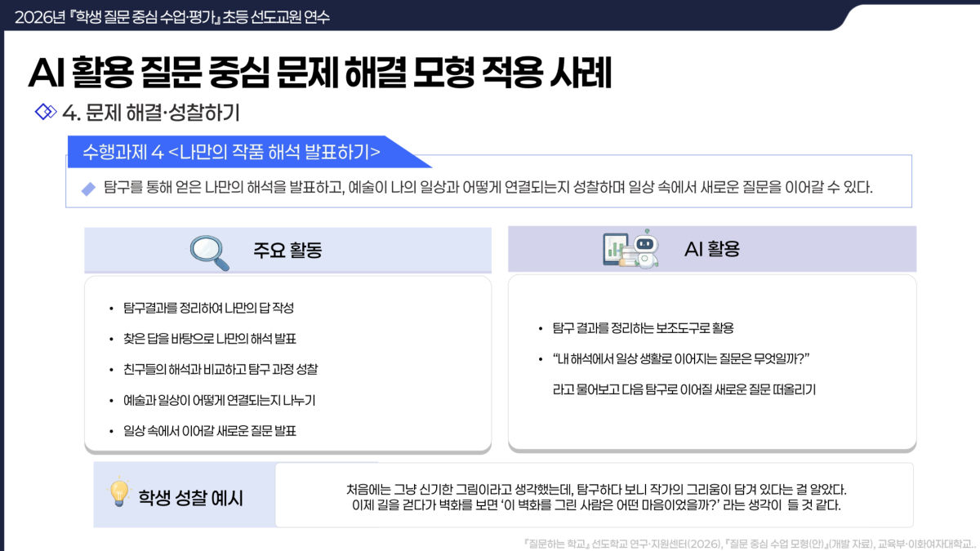Click the sentence starting 탐구를 통해 얻은 나만의 해석을
980x551 pixels.
(x=488, y=188)
